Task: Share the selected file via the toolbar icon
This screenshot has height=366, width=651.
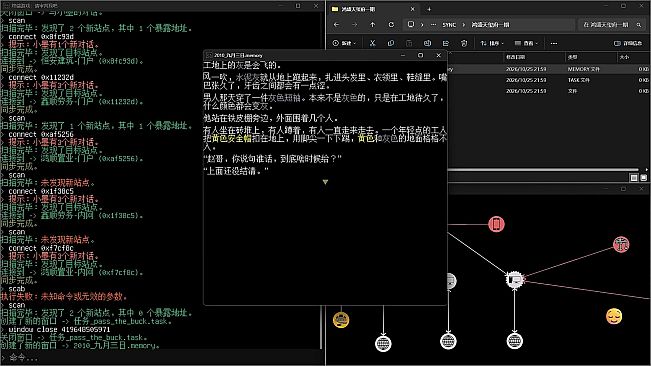Action: tap(445, 43)
